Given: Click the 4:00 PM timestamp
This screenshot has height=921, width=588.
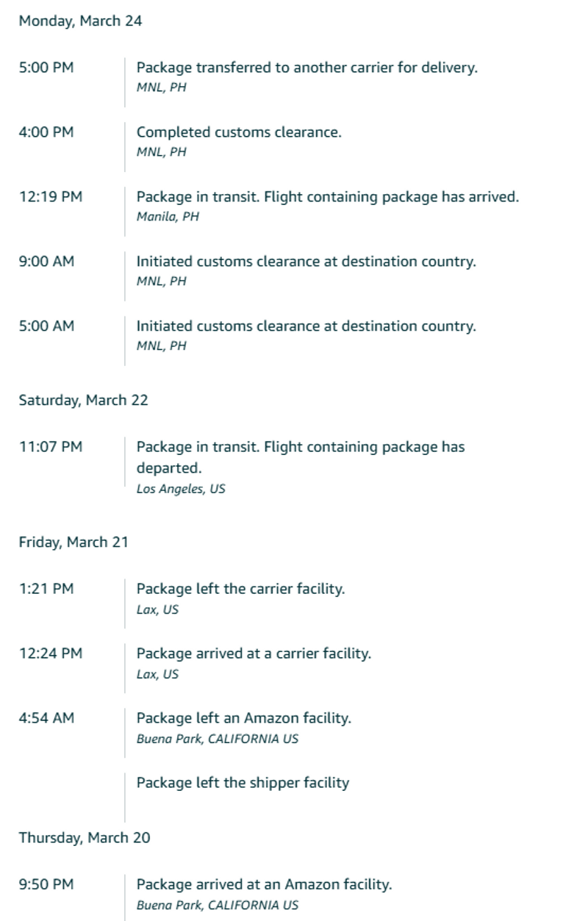Looking at the screenshot, I should pos(46,132).
